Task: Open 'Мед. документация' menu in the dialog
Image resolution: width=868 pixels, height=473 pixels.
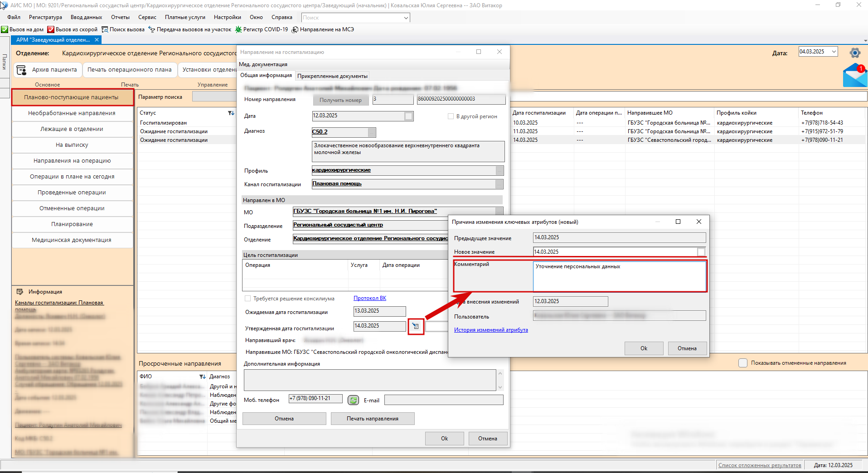Action: pyautogui.click(x=263, y=64)
